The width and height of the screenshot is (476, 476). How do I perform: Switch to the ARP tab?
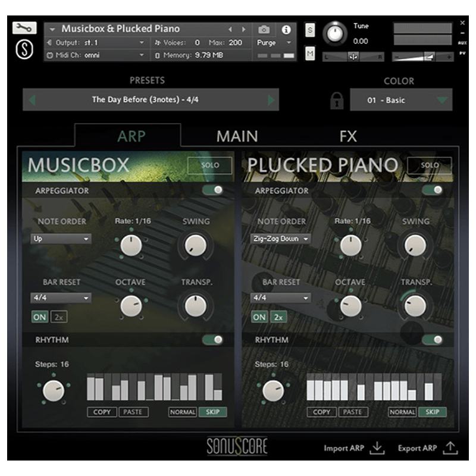coord(131,136)
